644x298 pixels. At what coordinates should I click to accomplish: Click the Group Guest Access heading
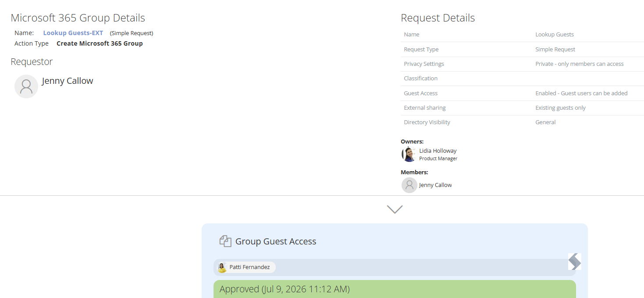tap(276, 241)
